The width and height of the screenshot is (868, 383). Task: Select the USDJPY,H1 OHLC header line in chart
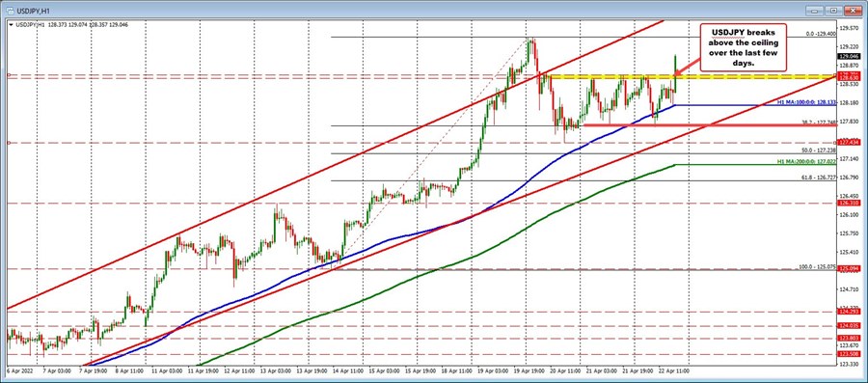coord(71,25)
